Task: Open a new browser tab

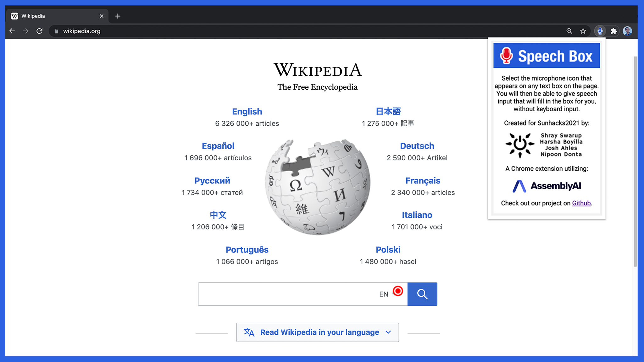Action: [x=118, y=16]
